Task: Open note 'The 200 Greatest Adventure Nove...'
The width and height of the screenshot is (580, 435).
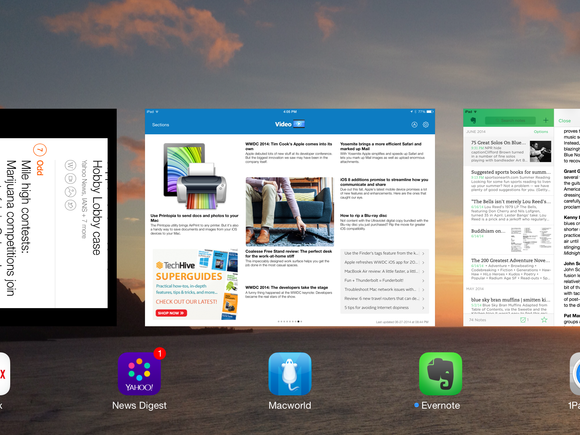Action: 509,270
